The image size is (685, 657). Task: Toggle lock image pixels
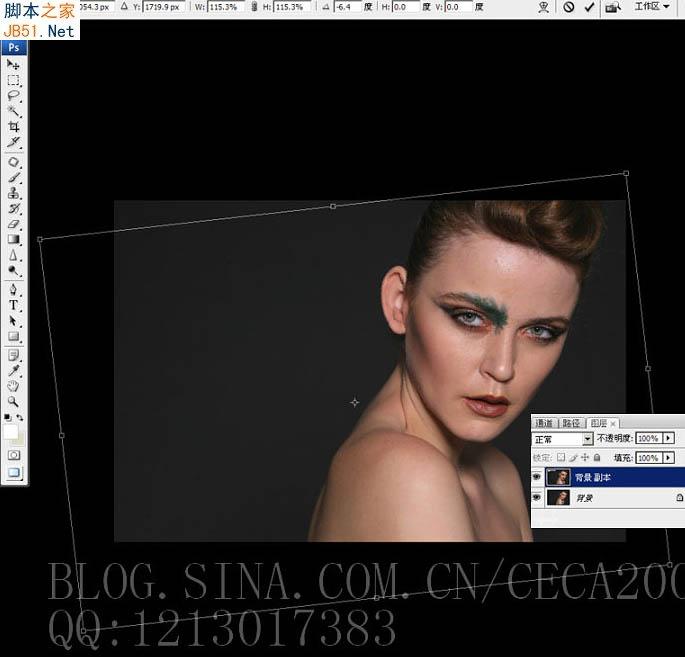point(573,457)
